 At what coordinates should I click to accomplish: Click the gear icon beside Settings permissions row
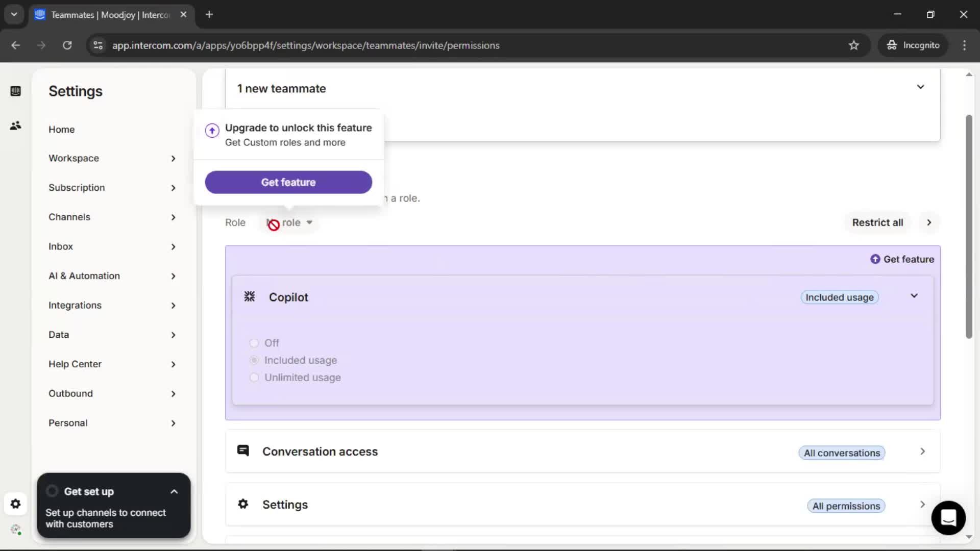tap(243, 504)
